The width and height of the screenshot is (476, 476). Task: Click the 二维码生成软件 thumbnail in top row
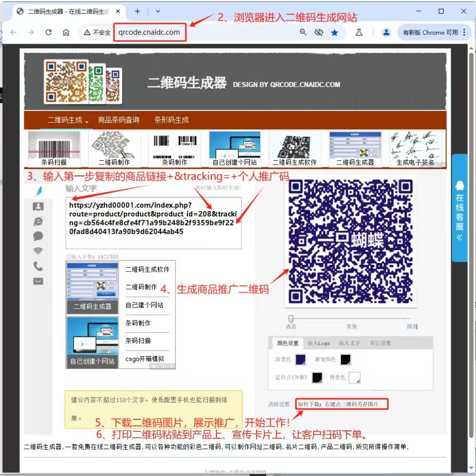pyautogui.click(x=295, y=149)
